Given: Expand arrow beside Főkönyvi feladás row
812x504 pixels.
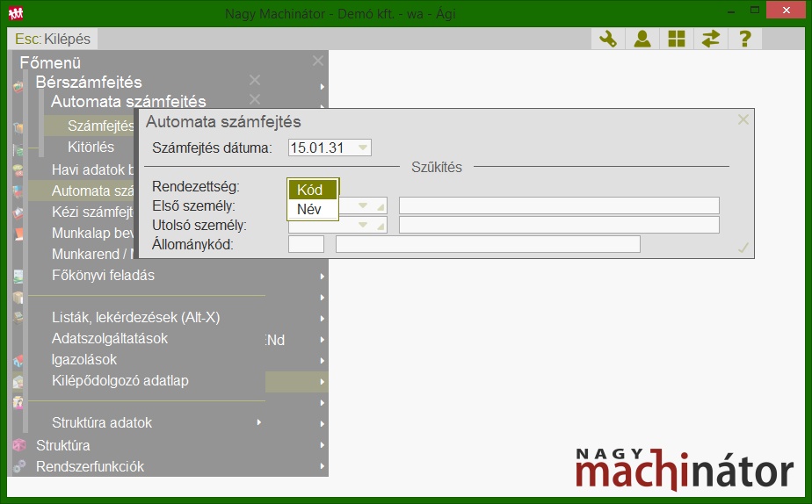Looking at the screenshot, I should tap(323, 277).
